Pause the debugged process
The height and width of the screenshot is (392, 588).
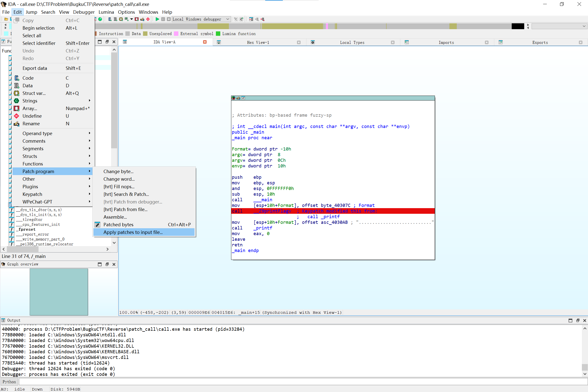163,19
